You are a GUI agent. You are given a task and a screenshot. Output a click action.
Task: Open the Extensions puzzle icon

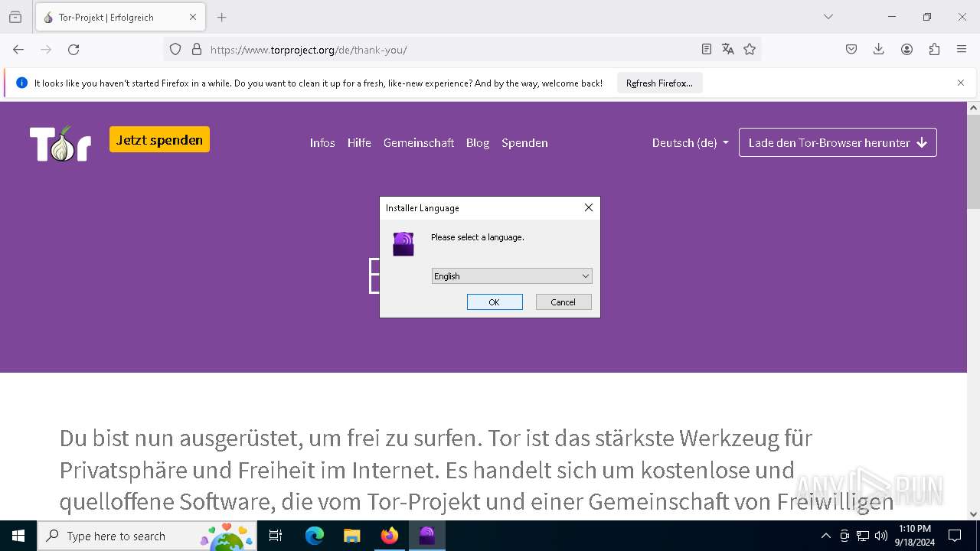click(x=934, y=50)
